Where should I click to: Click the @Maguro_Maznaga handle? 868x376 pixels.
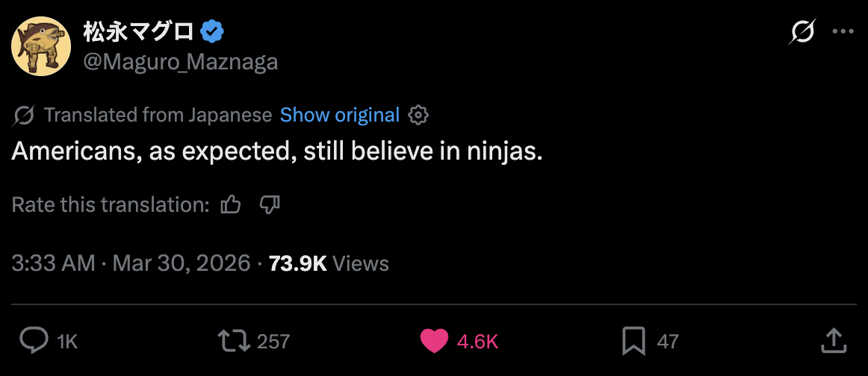(x=180, y=62)
